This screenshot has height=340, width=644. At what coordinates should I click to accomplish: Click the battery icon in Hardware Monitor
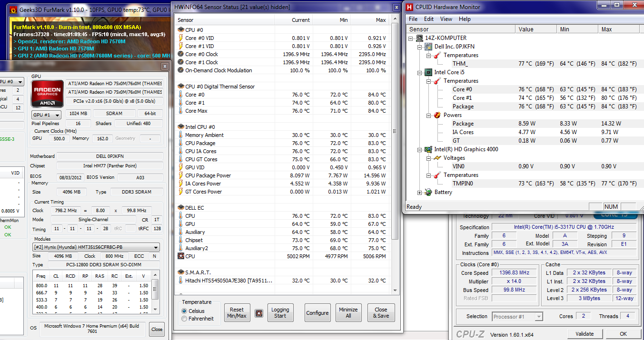[428, 192]
